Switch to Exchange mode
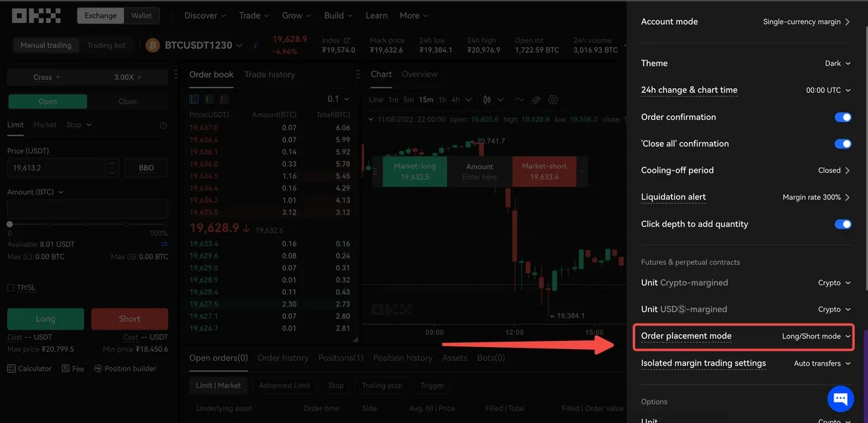This screenshot has height=423, width=868. click(x=100, y=15)
